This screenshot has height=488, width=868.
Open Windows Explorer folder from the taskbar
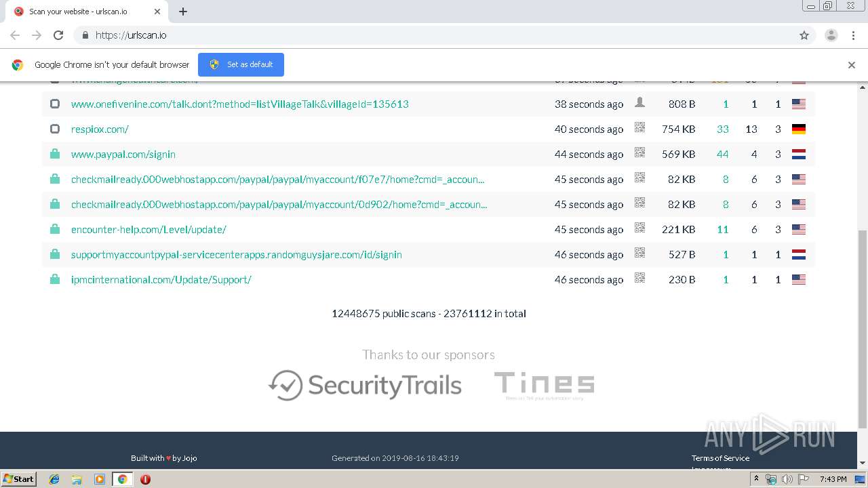[x=77, y=479]
